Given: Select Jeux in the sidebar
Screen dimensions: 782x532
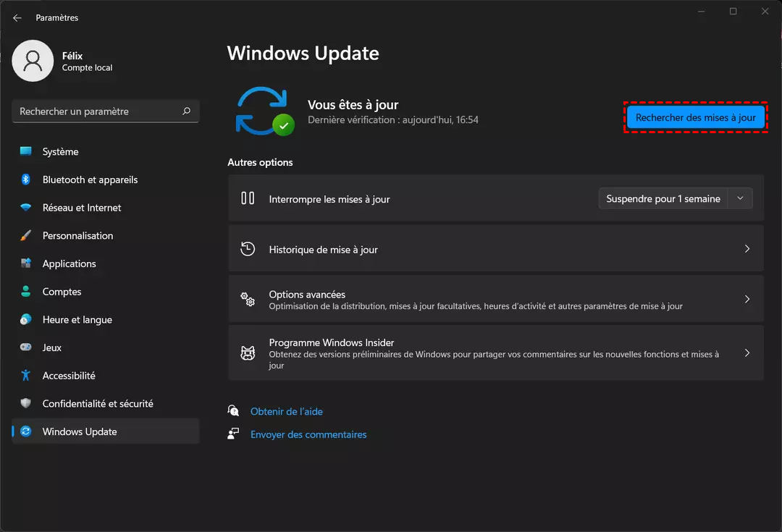Looking at the screenshot, I should pyautogui.click(x=105, y=347).
